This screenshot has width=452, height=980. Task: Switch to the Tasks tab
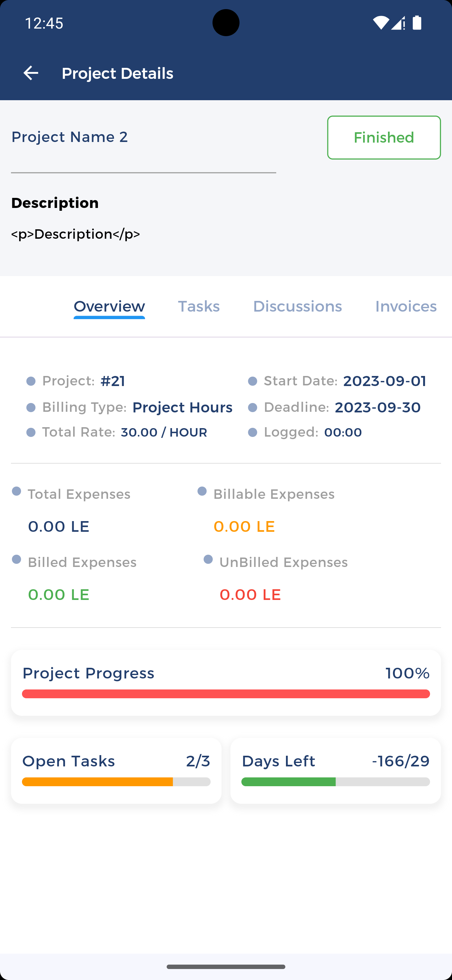pyautogui.click(x=199, y=306)
